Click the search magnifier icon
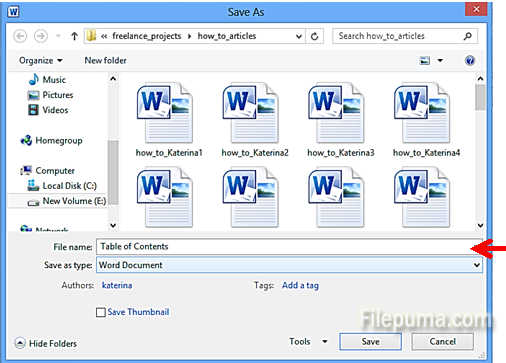 coord(468,36)
